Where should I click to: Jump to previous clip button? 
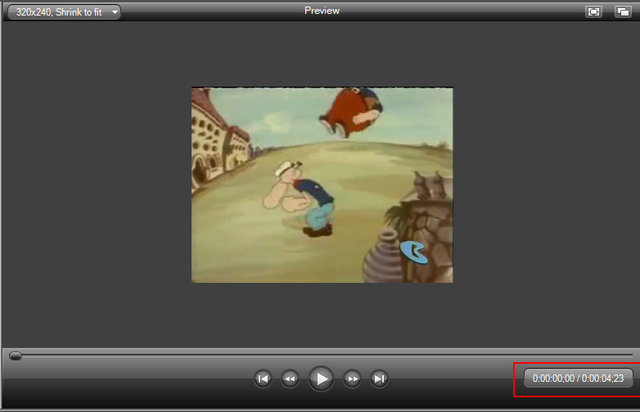(263, 379)
